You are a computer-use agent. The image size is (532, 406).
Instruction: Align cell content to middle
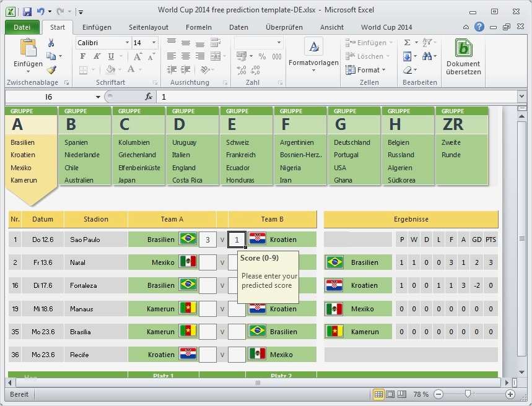point(186,43)
